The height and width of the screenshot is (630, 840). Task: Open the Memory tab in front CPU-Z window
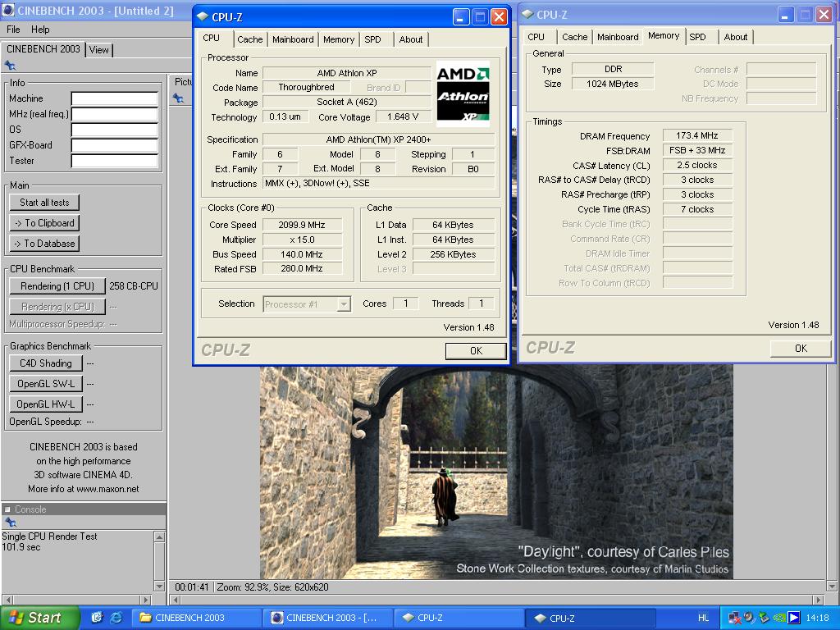[x=339, y=39]
